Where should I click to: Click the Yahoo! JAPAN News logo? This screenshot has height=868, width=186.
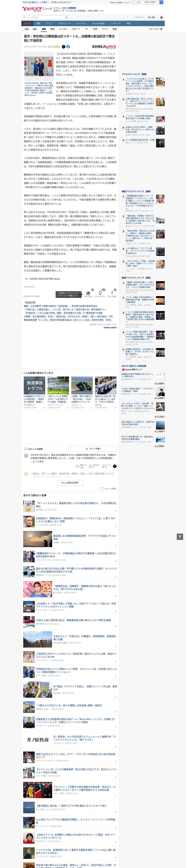[37, 9]
